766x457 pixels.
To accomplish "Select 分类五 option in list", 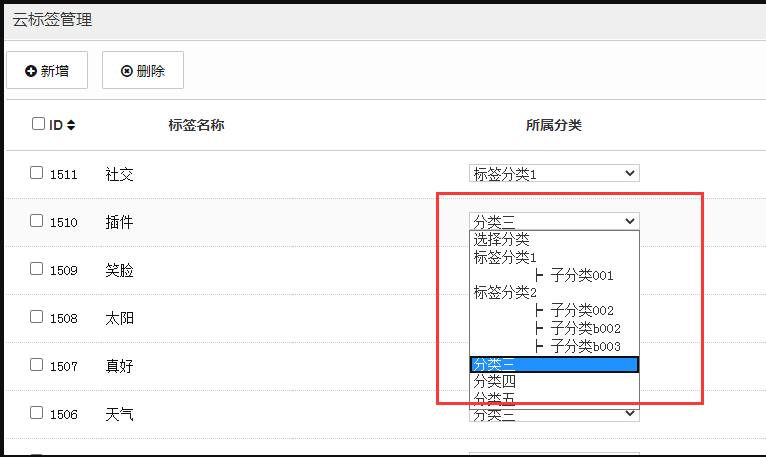I will tap(554, 398).
